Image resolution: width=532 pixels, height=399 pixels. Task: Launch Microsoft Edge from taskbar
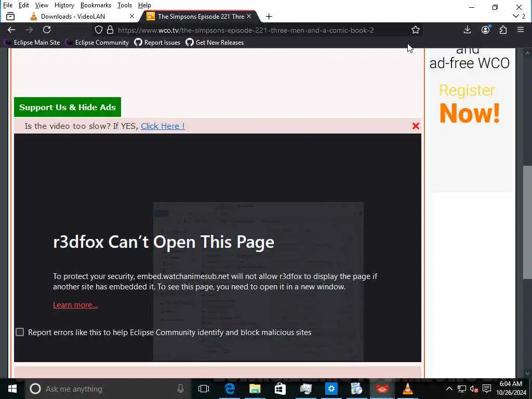(229, 389)
